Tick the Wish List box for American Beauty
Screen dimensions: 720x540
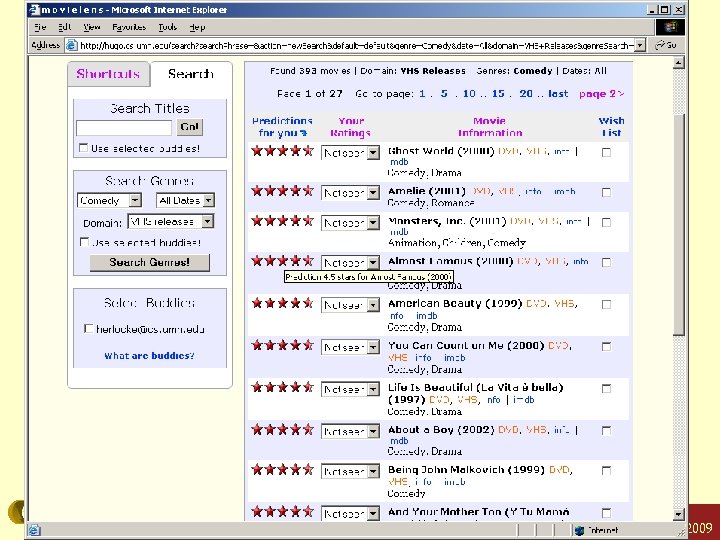(606, 304)
